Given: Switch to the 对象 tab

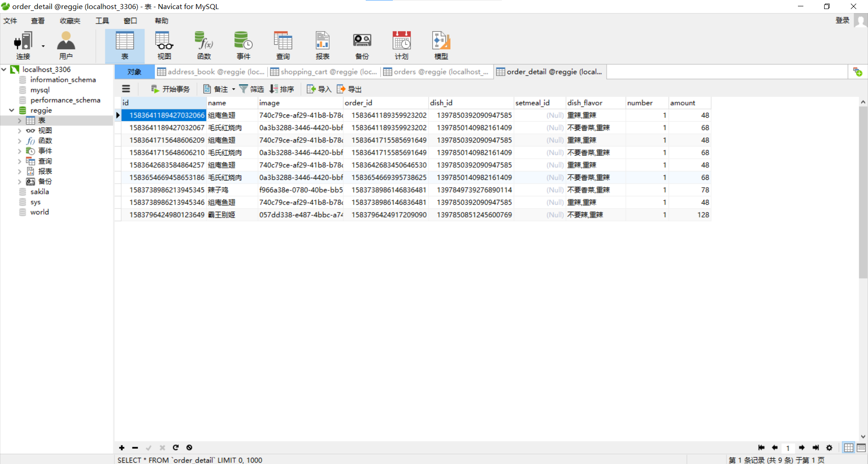Looking at the screenshot, I should tap(134, 72).
